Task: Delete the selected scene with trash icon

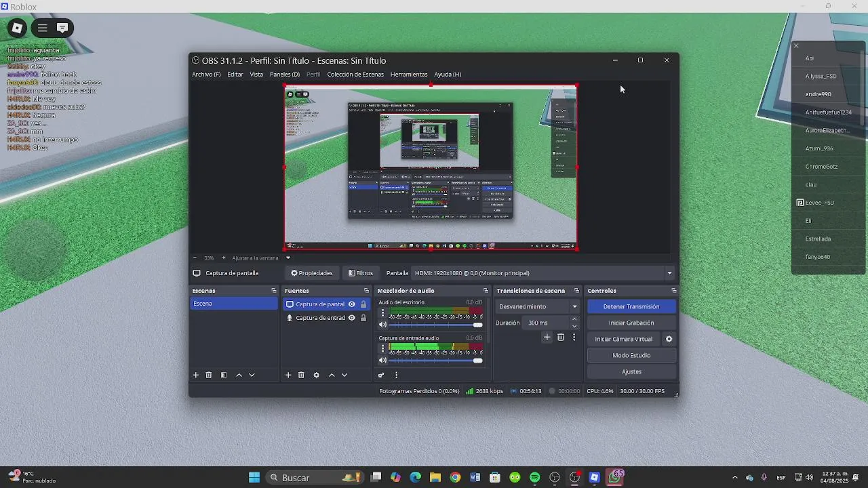Action: click(x=209, y=375)
